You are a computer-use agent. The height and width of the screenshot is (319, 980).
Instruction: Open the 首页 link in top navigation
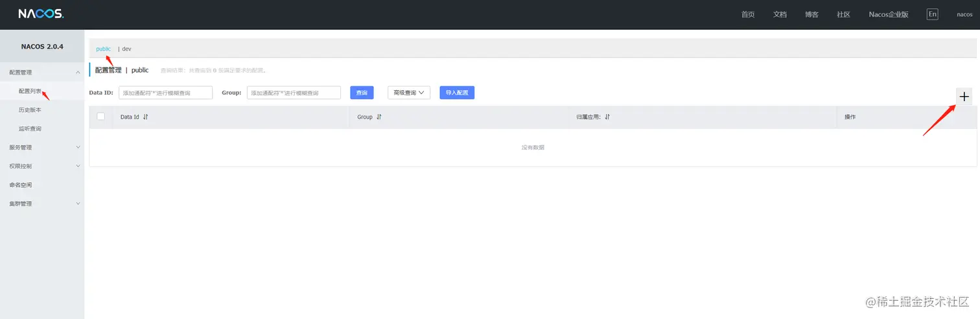point(748,14)
